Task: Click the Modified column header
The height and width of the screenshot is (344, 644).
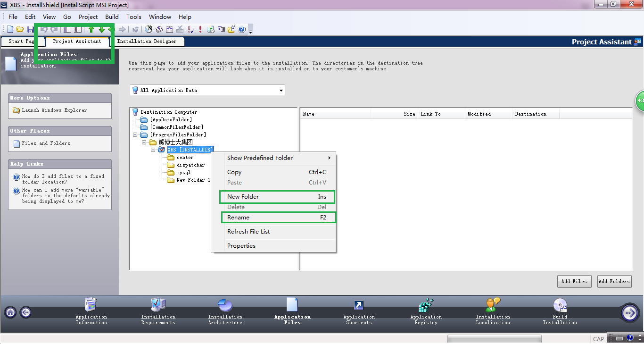Action: pyautogui.click(x=488, y=114)
